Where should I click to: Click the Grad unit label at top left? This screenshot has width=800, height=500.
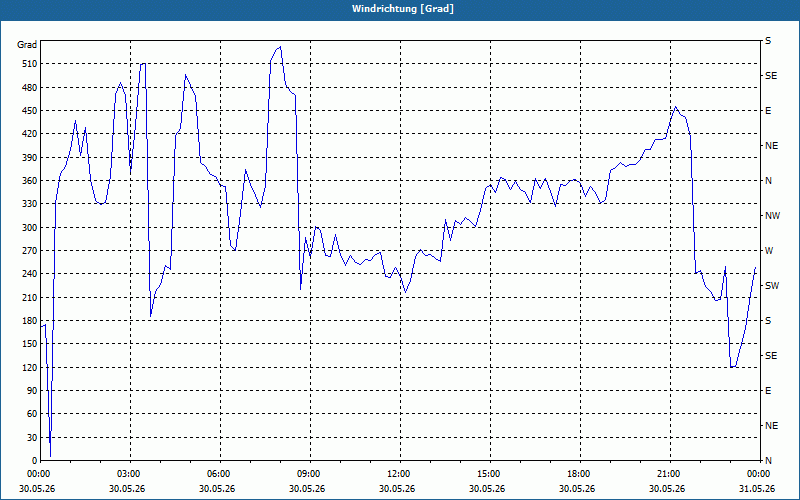pyautogui.click(x=27, y=45)
